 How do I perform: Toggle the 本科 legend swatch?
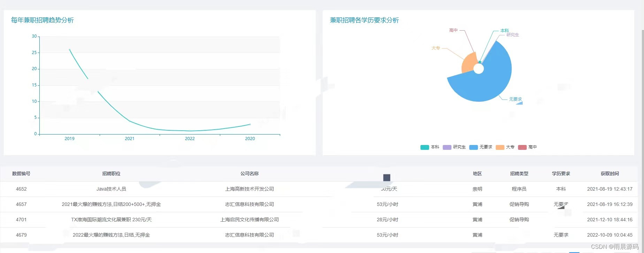(x=424, y=147)
